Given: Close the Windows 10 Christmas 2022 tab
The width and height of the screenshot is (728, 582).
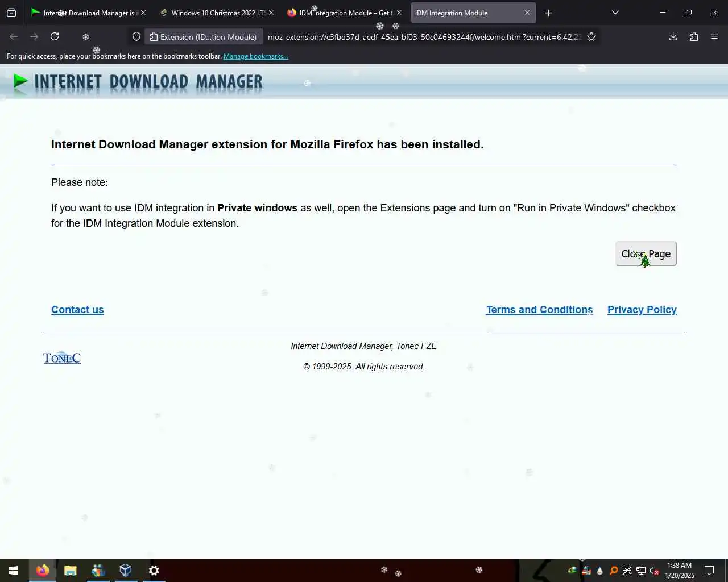Looking at the screenshot, I should [x=271, y=13].
